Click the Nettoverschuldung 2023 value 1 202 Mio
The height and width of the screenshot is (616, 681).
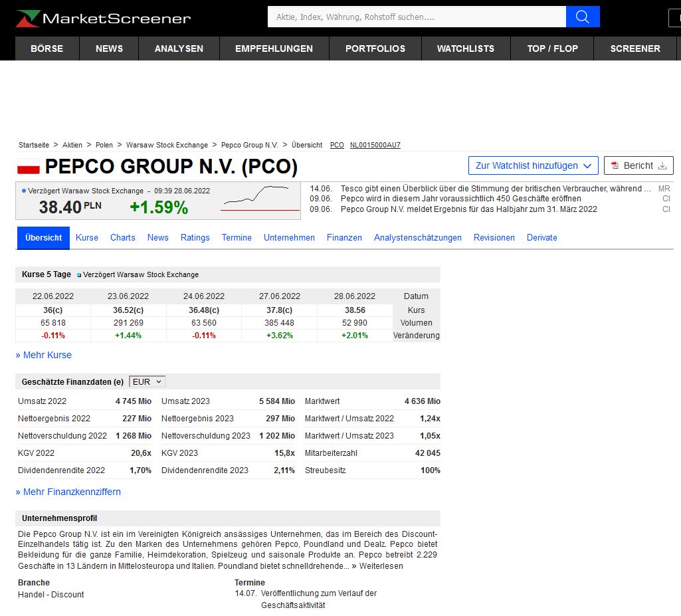point(277,435)
